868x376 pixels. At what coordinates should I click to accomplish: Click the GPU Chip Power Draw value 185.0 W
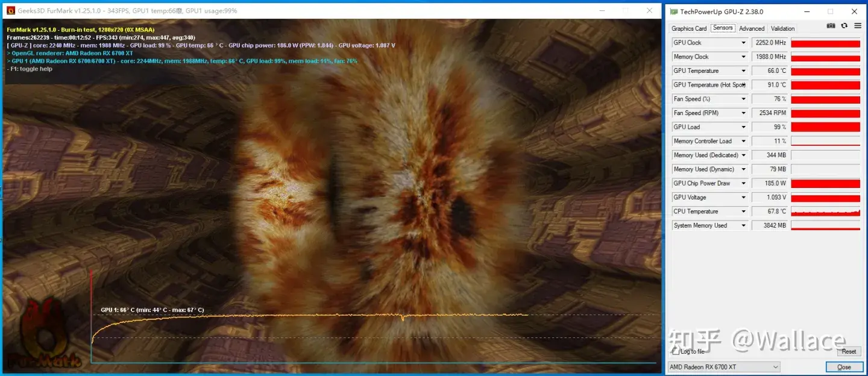click(x=770, y=183)
